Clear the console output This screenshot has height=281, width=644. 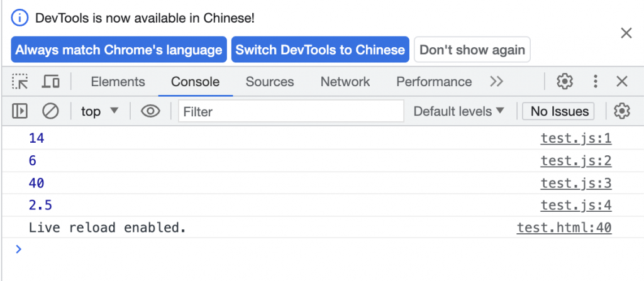click(50, 111)
